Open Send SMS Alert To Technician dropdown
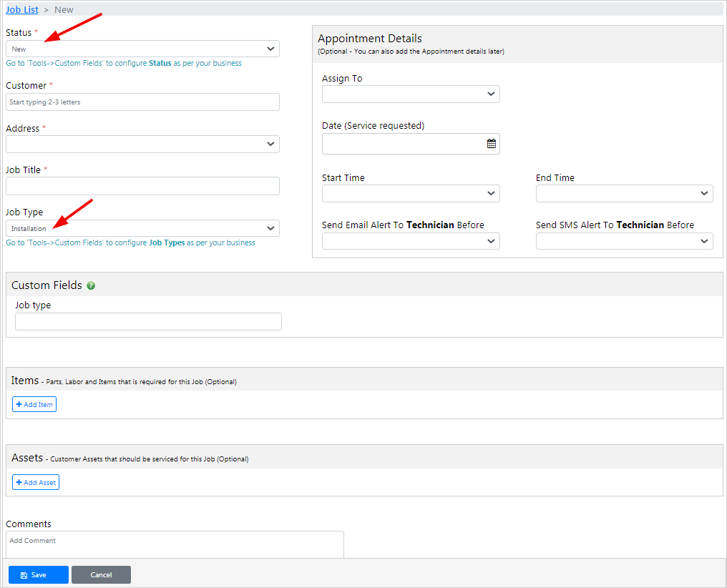The image size is (727, 588). click(x=624, y=241)
